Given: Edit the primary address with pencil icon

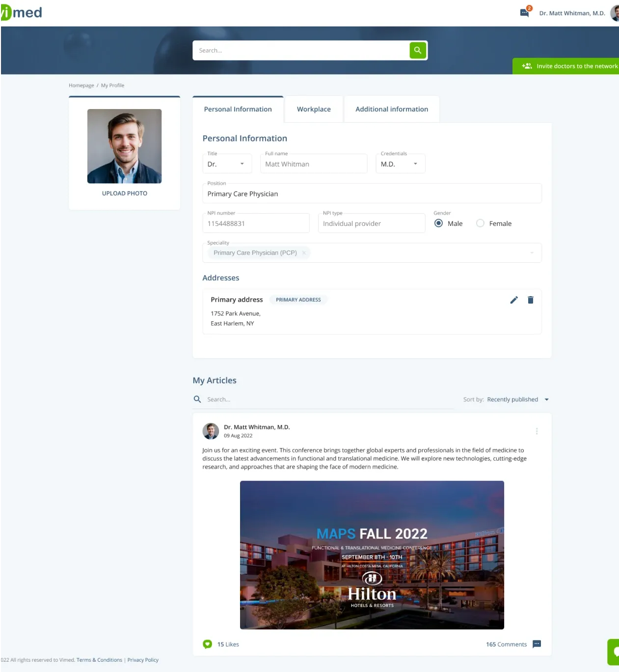Looking at the screenshot, I should point(514,300).
